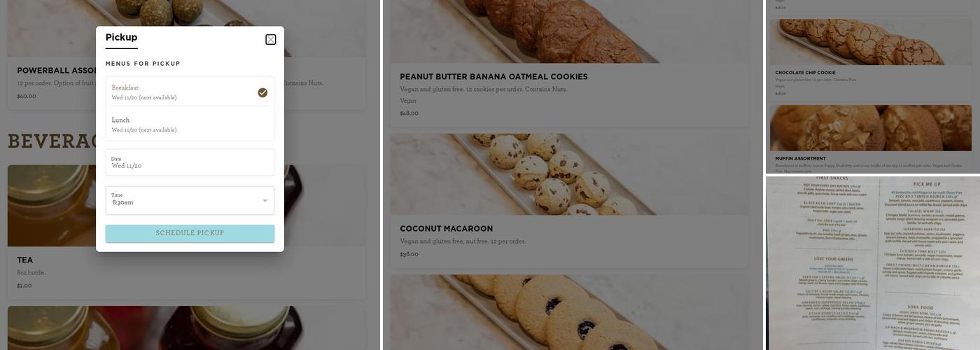
Task: Open the printed menu photo
Action: point(873,263)
